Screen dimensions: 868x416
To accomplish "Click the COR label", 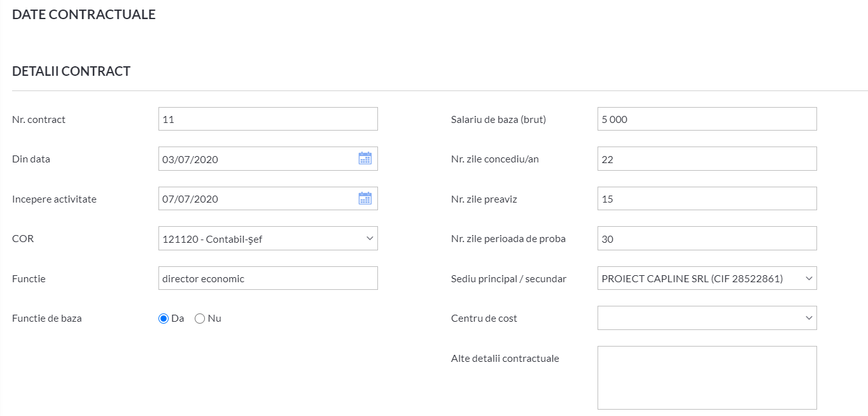I will [23, 239].
